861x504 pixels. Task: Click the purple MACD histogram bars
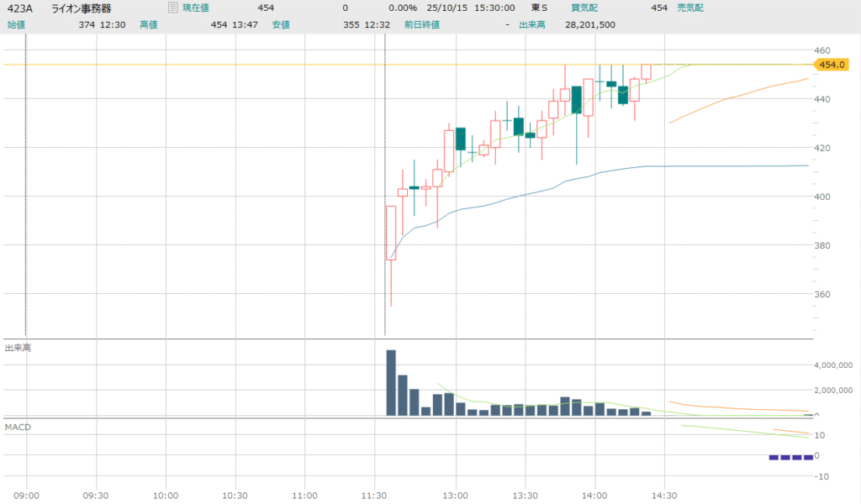[791, 457]
